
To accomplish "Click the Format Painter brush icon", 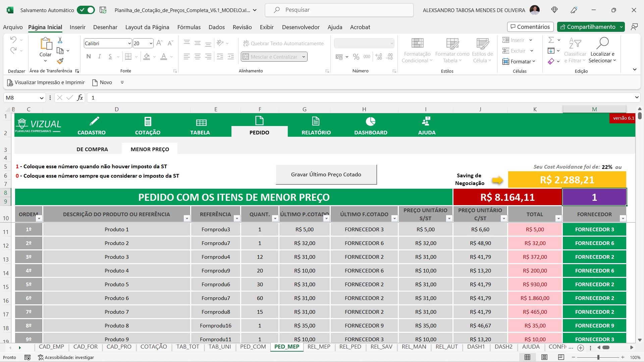I will (x=60, y=61).
